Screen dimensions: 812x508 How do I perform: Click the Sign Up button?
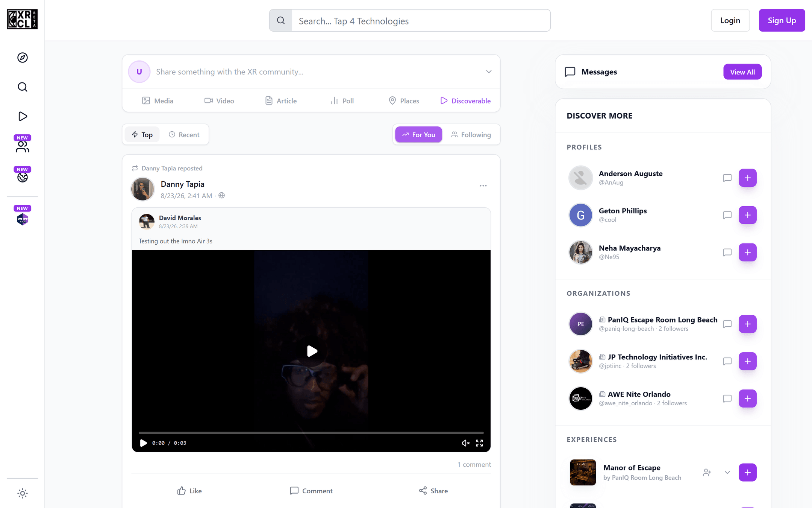click(782, 20)
